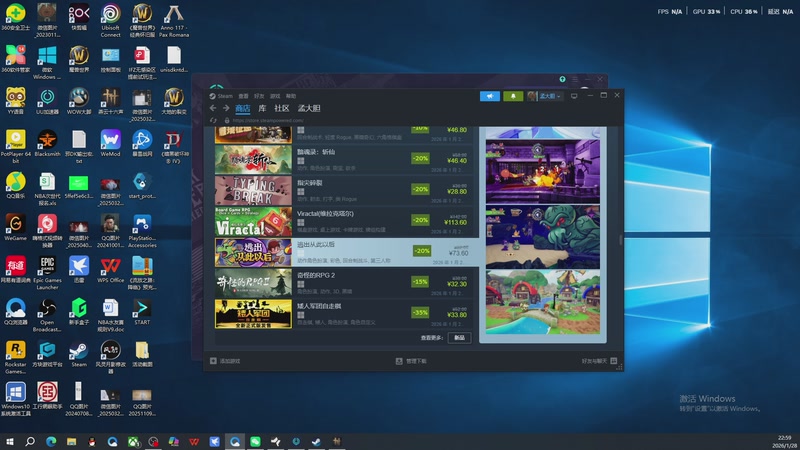The height and width of the screenshot is (450, 800).
Task: View the green tentacle monster screenshot
Action: [543, 237]
